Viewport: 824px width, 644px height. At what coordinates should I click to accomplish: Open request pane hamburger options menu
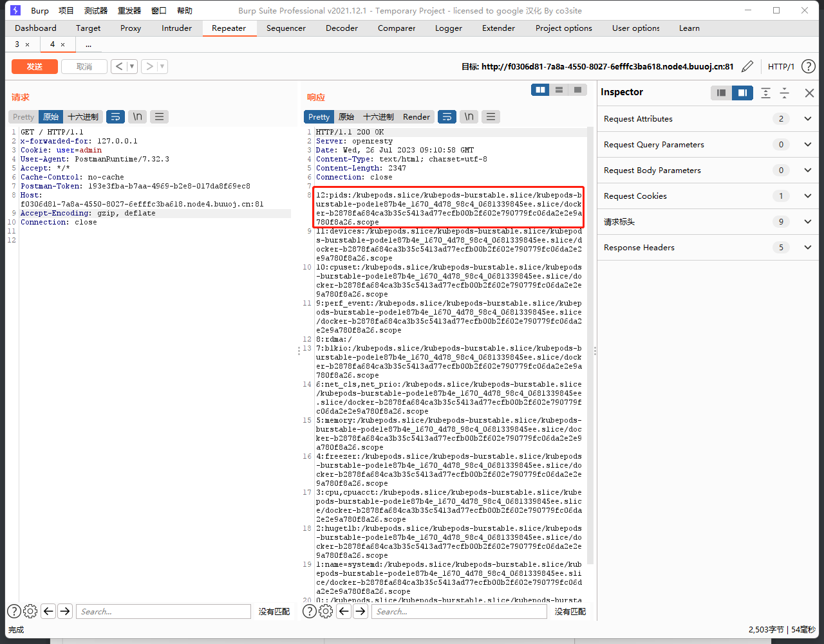pyautogui.click(x=159, y=116)
